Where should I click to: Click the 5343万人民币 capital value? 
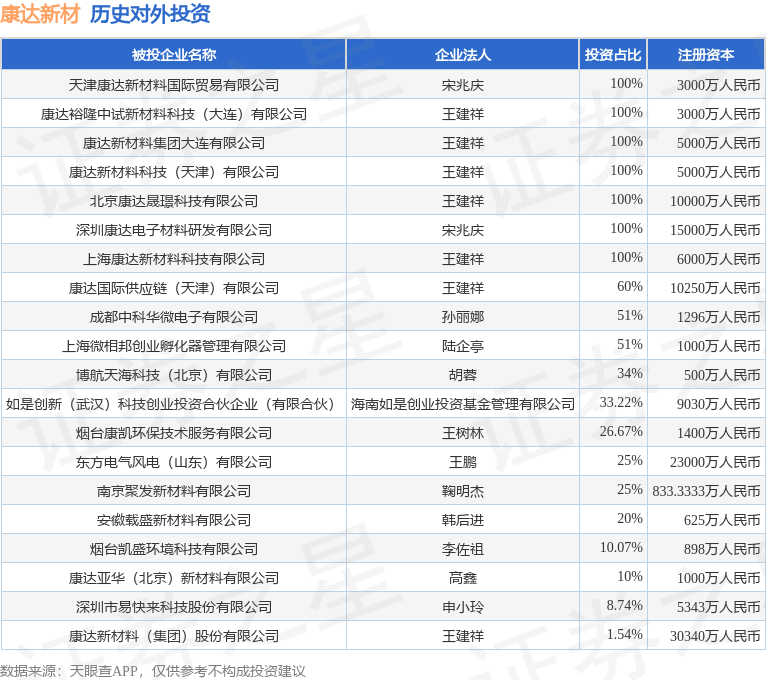[x=719, y=607]
